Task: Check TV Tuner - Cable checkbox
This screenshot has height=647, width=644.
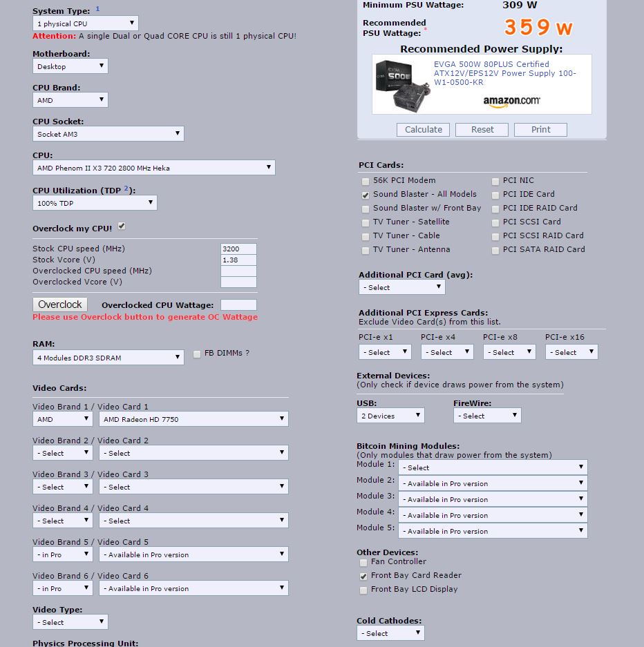Action: coord(366,237)
